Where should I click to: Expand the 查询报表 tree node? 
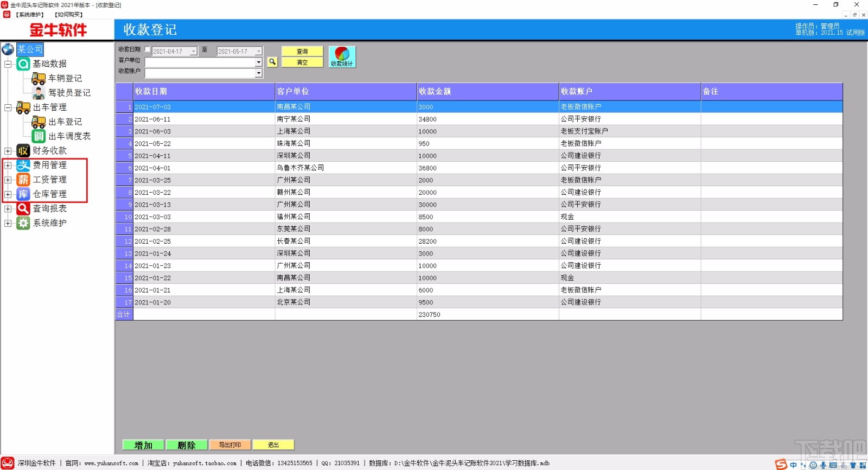8,208
